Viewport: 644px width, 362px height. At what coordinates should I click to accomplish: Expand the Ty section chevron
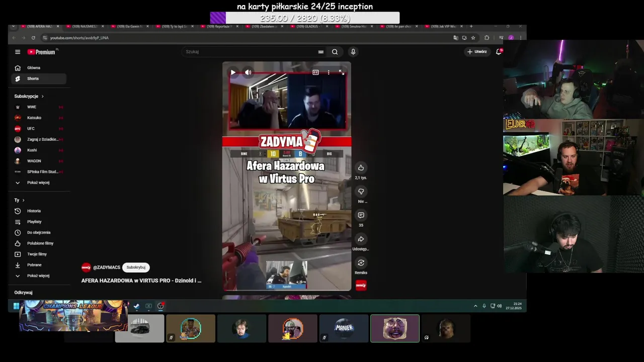click(x=23, y=200)
